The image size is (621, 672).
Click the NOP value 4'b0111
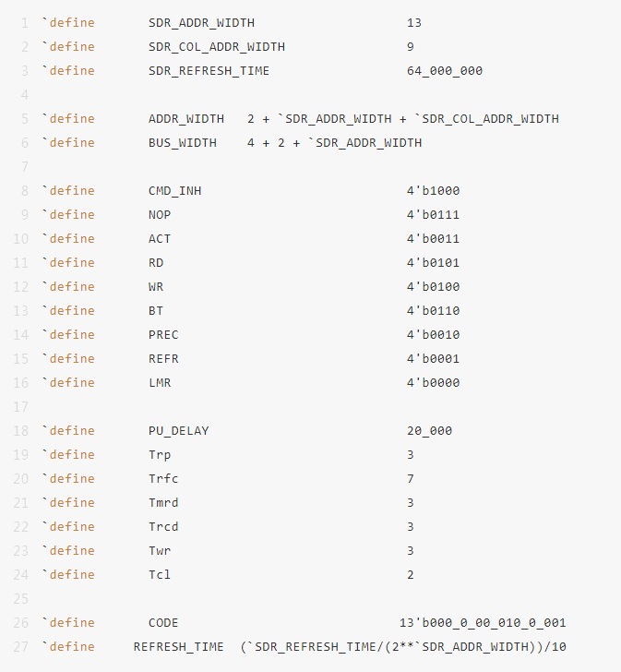[433, 215]
